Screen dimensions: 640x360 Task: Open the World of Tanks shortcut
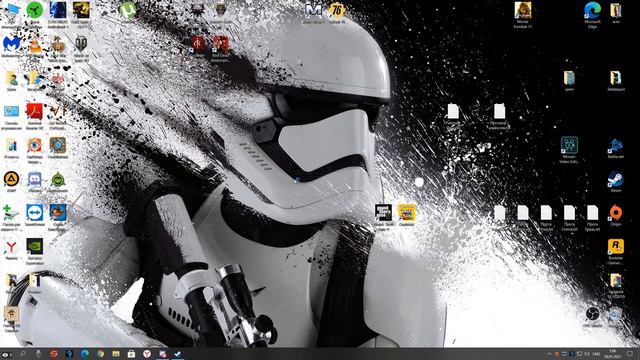click(x=81, y=44)
